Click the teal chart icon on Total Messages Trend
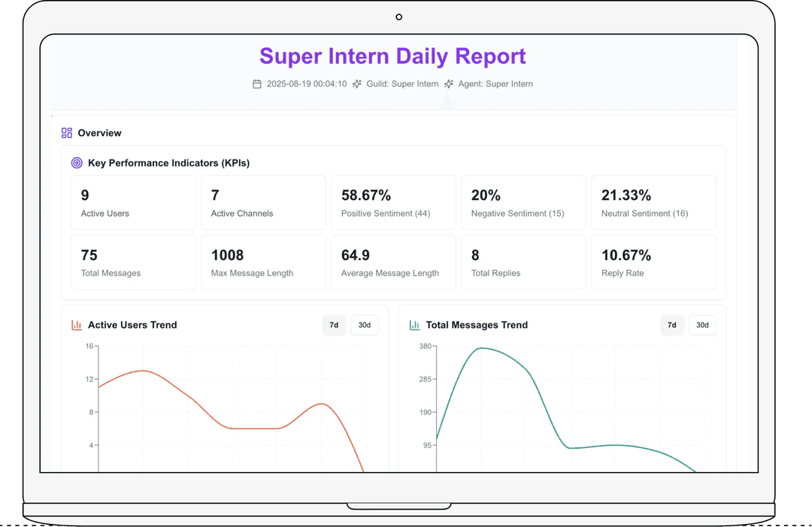The image size is (812, 527). tap(414, 325)
